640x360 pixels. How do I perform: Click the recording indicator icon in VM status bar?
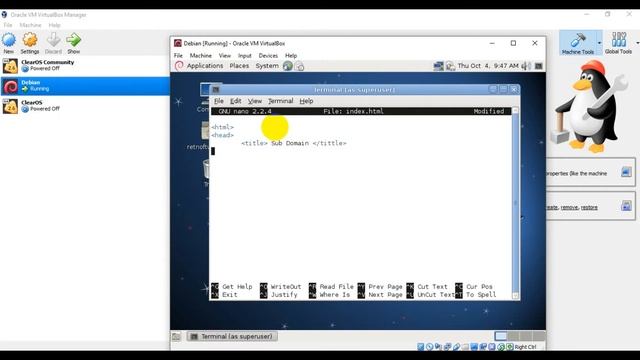pyautogui.click(x=483, y=347)
